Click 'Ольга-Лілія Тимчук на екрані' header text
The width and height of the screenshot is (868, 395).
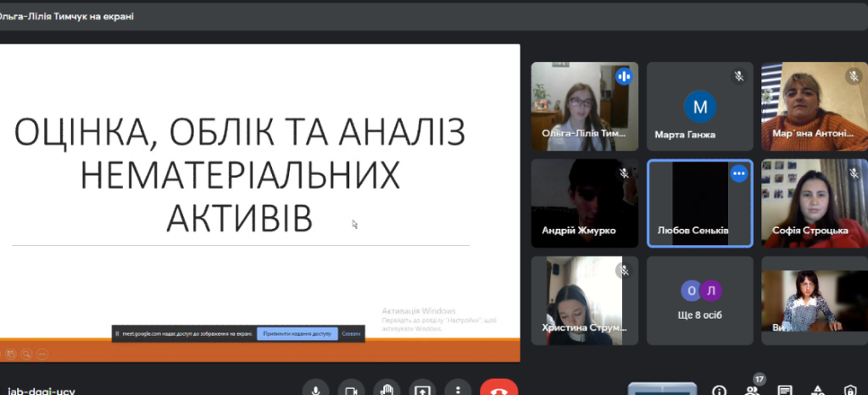coord(66,17)
